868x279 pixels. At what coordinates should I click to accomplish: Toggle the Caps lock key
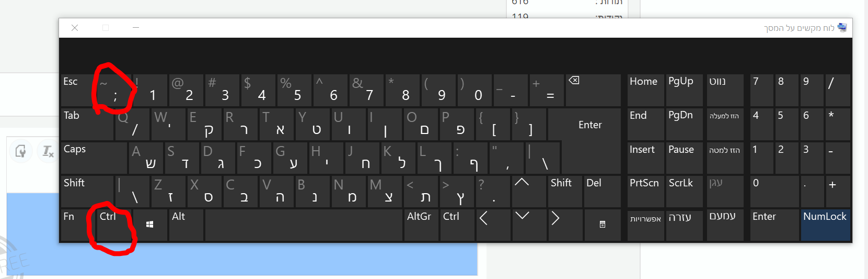(x=94, y=158)
